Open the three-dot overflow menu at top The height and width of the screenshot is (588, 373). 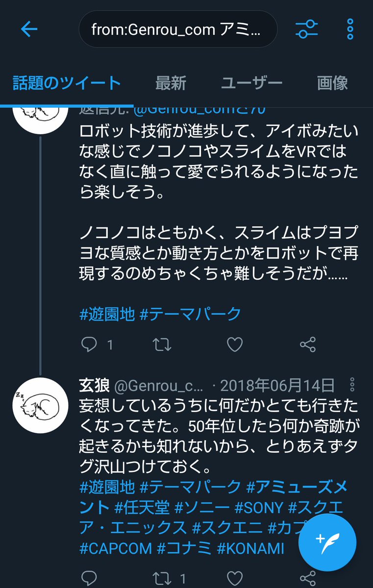tap(350, 29)
